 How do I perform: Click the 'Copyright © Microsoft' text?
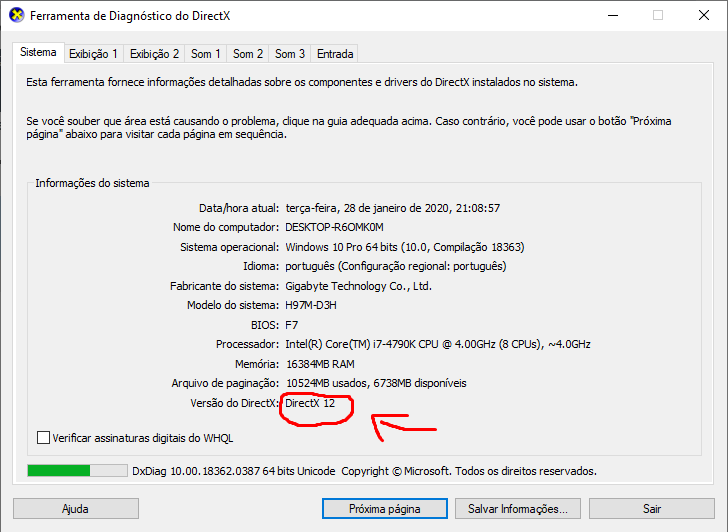click(x=396, y=471)
